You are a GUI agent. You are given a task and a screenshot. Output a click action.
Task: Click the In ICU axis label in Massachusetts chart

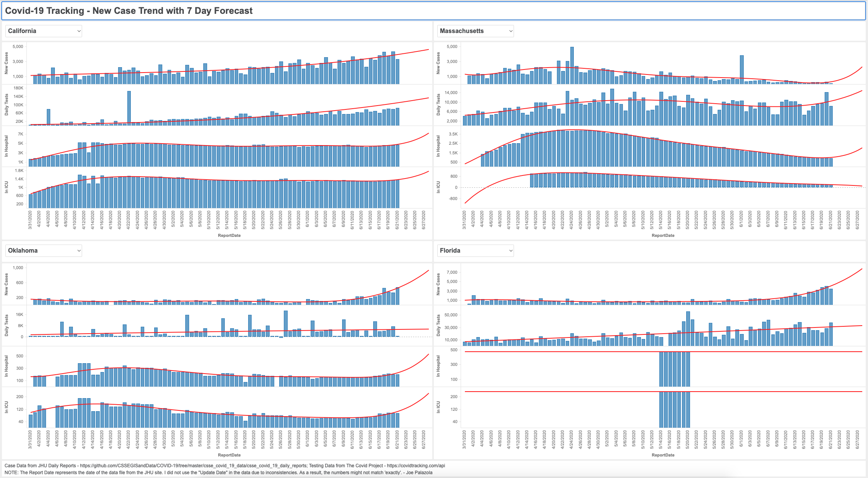438,187
